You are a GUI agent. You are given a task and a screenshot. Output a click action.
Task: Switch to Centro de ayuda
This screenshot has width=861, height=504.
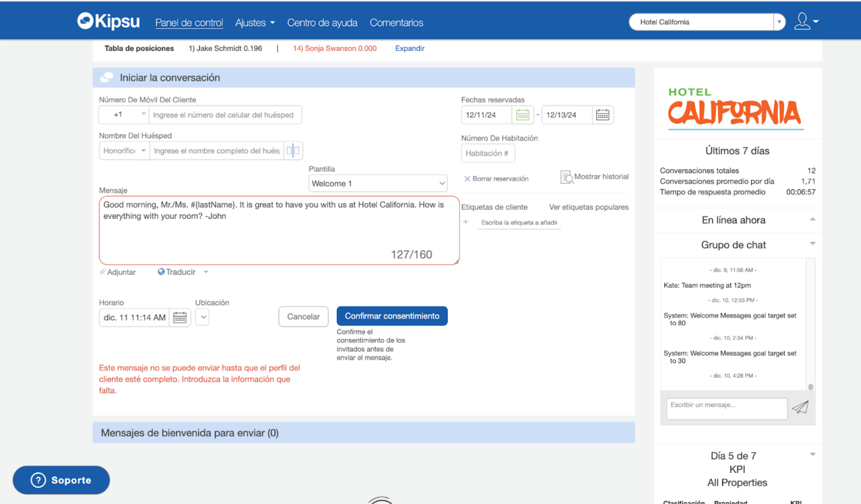pyautogui.click(x=322, y=22)
